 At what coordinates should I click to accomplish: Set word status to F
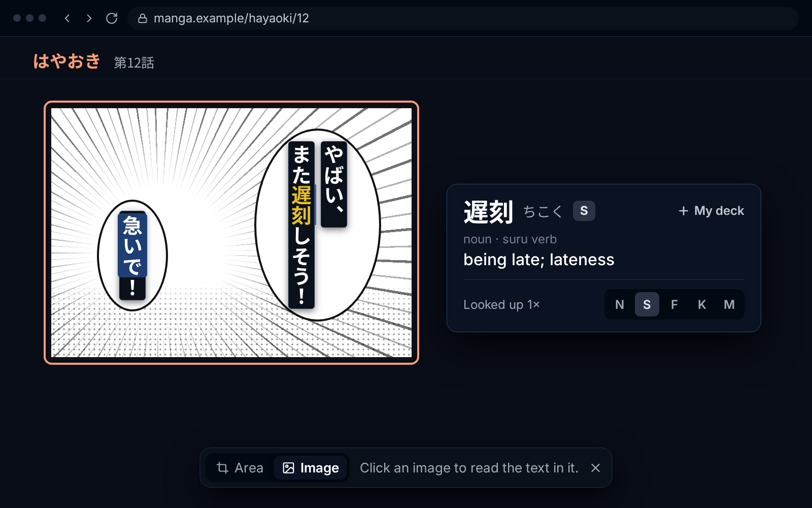[674, 304]
